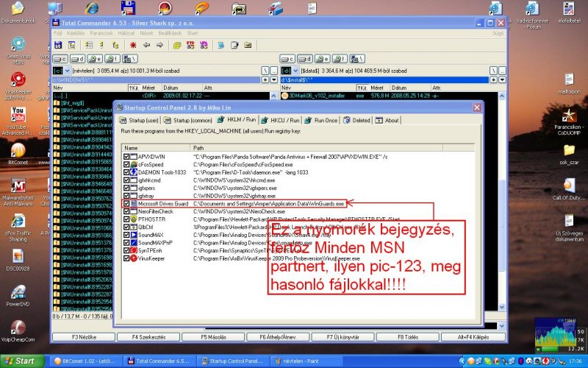
Task: Switch to the Run Once tab
Action: click(x=321, y=121)
